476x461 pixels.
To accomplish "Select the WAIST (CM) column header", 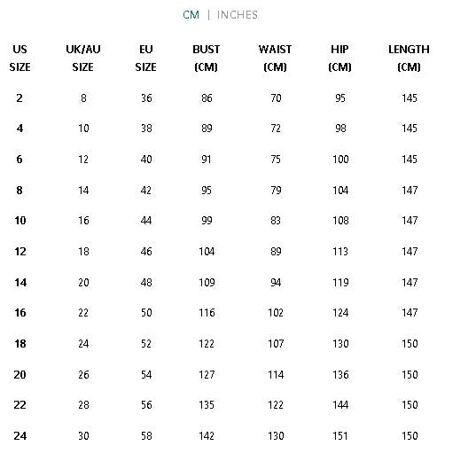I will click(x=275, y=58).
